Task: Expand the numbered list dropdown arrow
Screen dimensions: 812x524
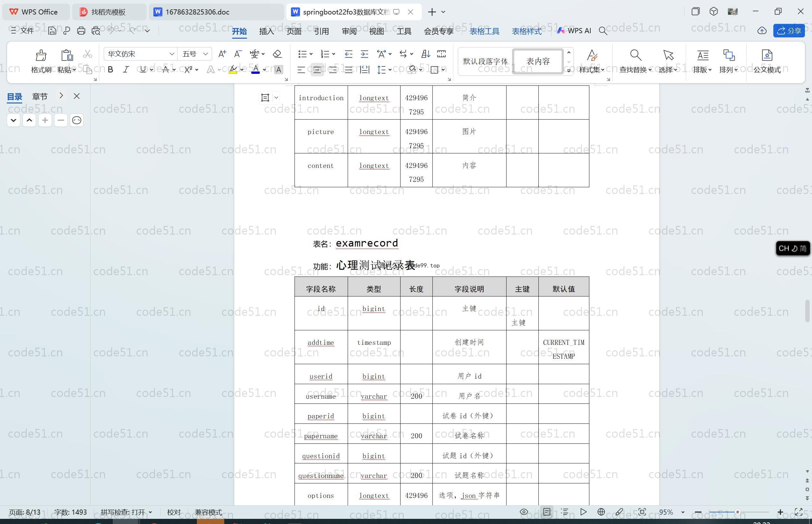Action: [x=334, y=54]
